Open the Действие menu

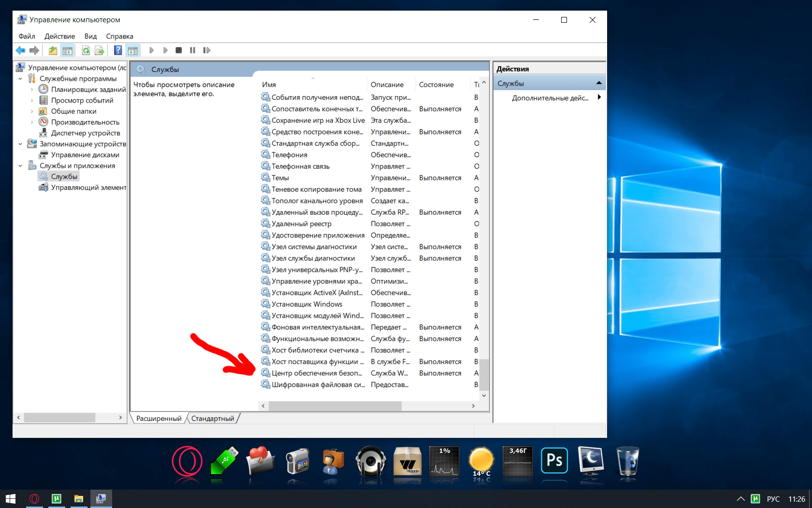pos(59,36)
